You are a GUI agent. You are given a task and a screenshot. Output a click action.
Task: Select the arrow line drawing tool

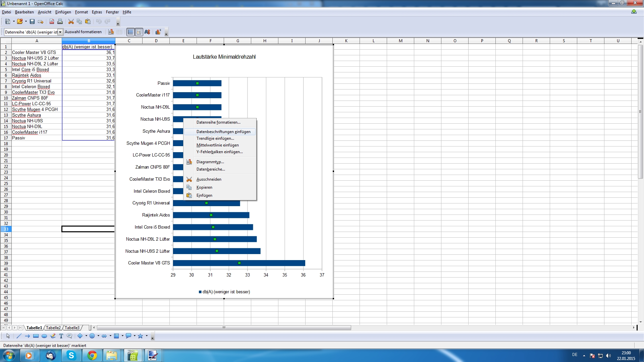pos(27,336)
